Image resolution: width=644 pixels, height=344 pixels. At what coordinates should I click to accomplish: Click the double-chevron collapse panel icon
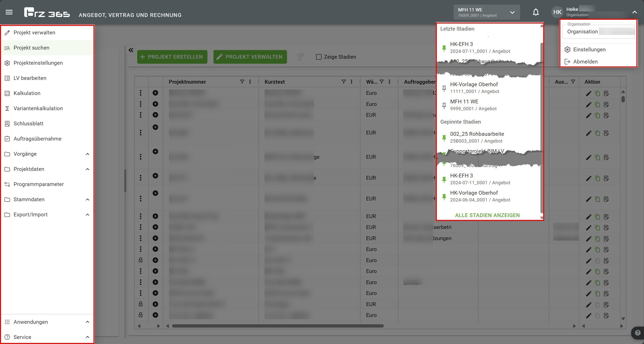pyautogui.click(x=131, y=50)
